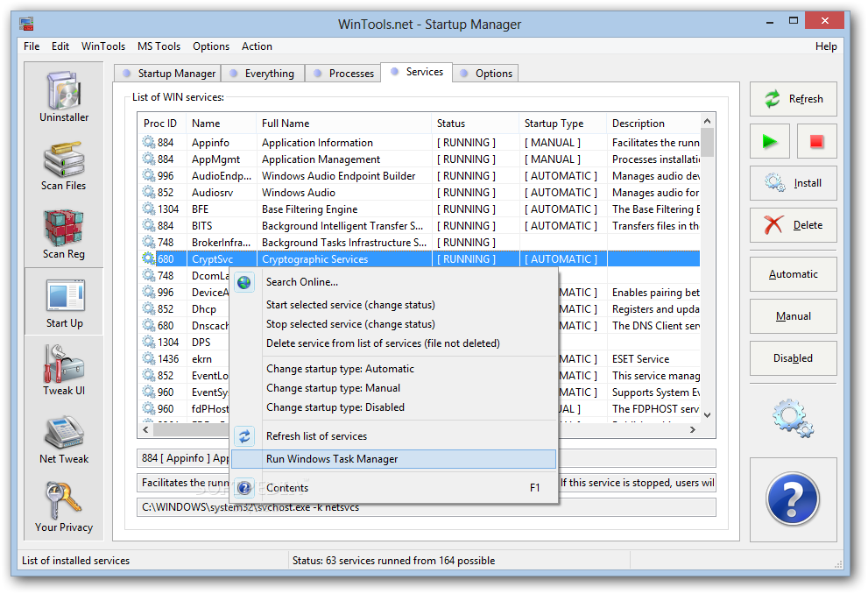Open the File menu
Screen dimensions: 868x594
[32, 46]
